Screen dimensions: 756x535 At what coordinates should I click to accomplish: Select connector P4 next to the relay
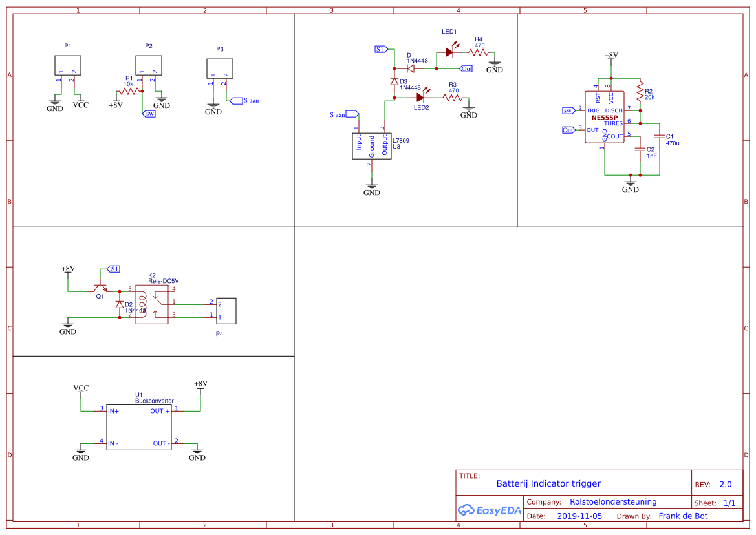point(227,310)
